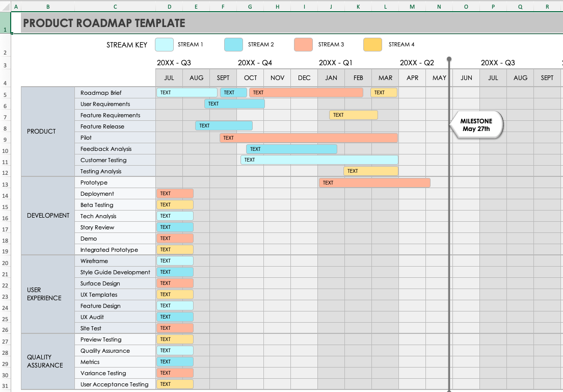Select the DEVELOPMENT category cell
563x392 pixels.
pos(48,216)
